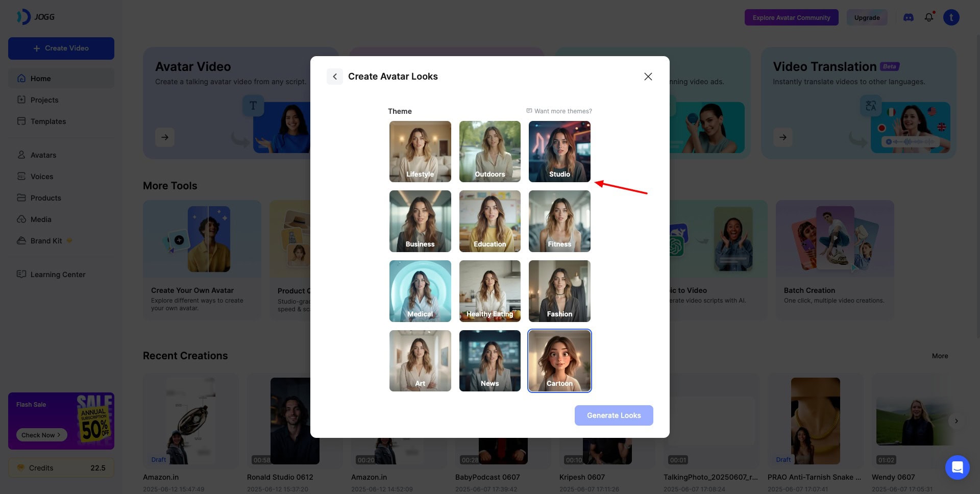The width and height of the screenshot is (980, 494).
Task: Pick the Cartoon theme
Action: point(559,361)
